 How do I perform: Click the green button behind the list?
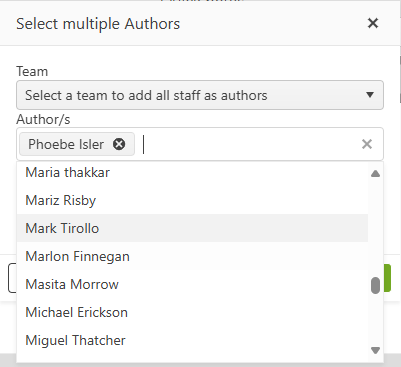point(387,278)
